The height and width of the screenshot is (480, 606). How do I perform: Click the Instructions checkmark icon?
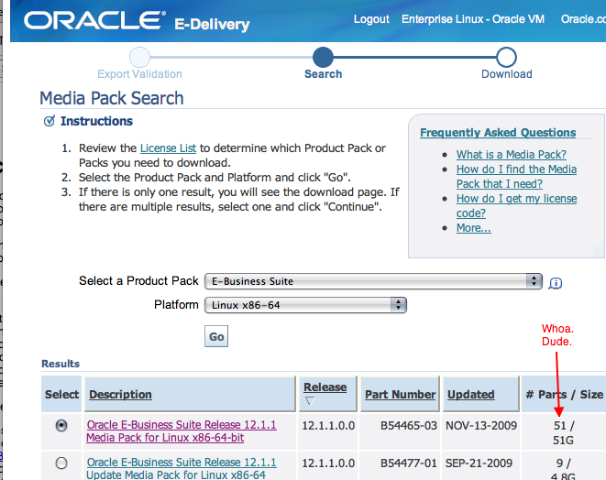click(x=49, y=122)
